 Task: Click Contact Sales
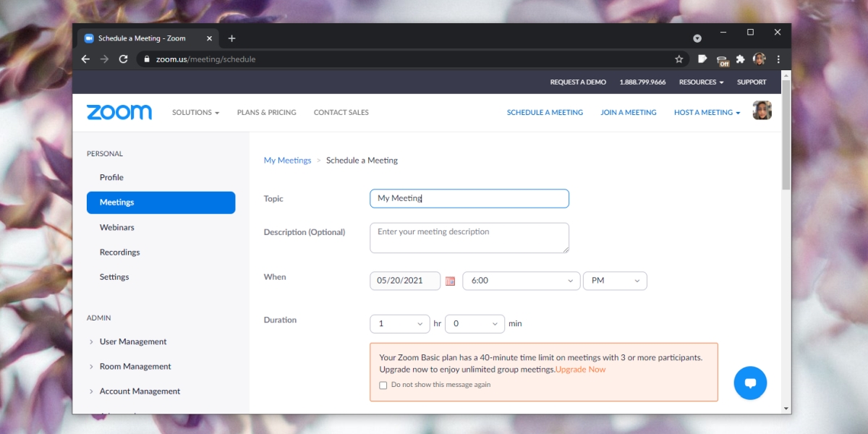coord(341,112)
